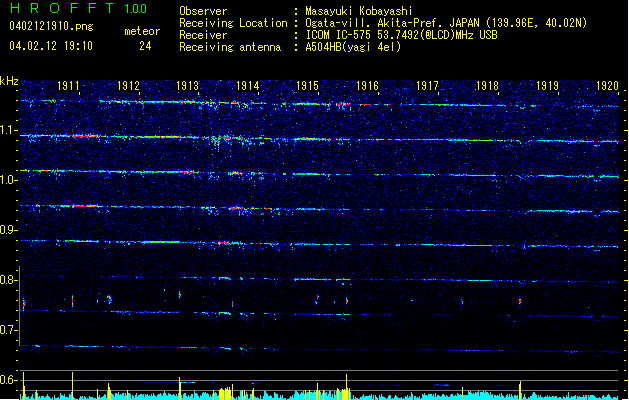The image size is (629, 400).
Task: Click the 'Observer' field label
Action: click(203, 11)
